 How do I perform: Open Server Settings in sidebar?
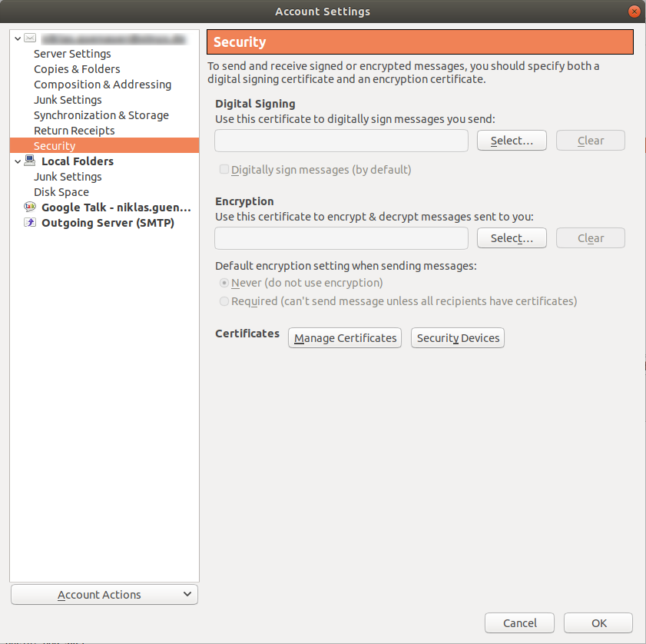click(72, 54)
